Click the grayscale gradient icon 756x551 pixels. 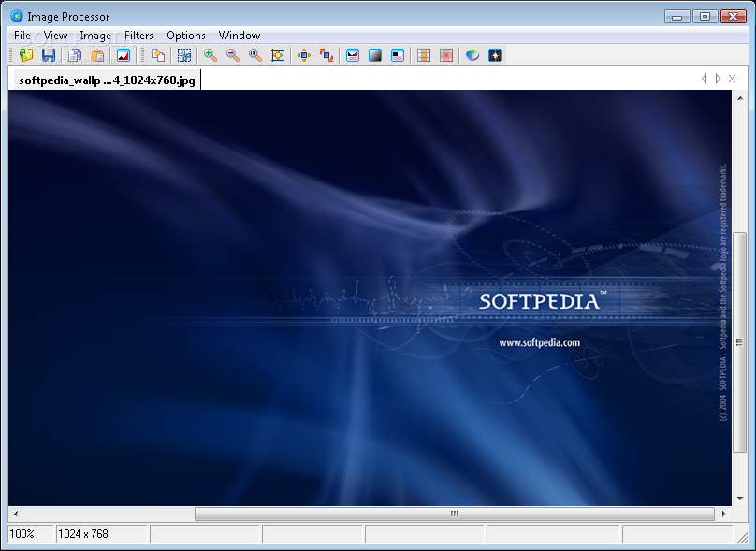[374, 55]
